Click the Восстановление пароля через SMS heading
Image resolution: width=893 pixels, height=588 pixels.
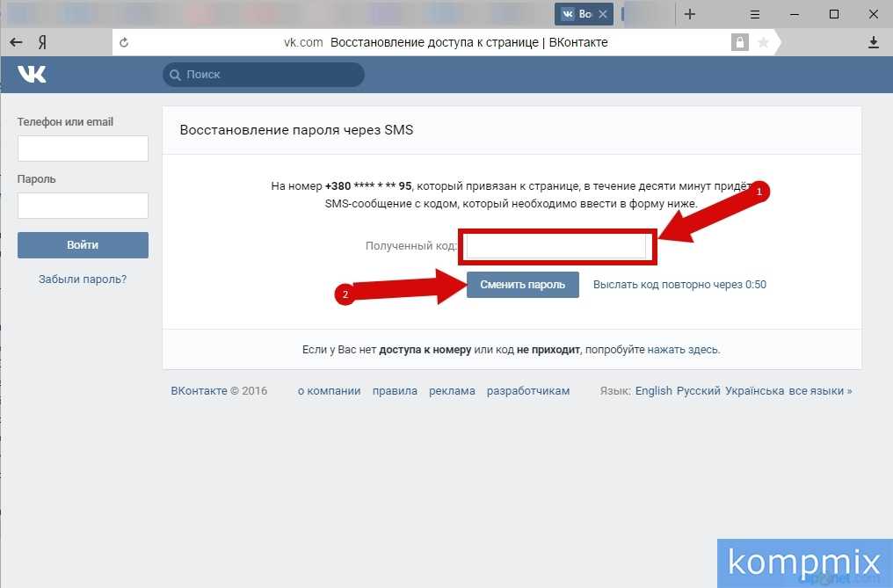296,130
